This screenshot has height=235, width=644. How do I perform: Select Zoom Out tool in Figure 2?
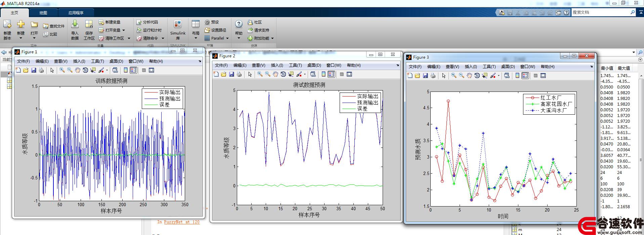268,74
